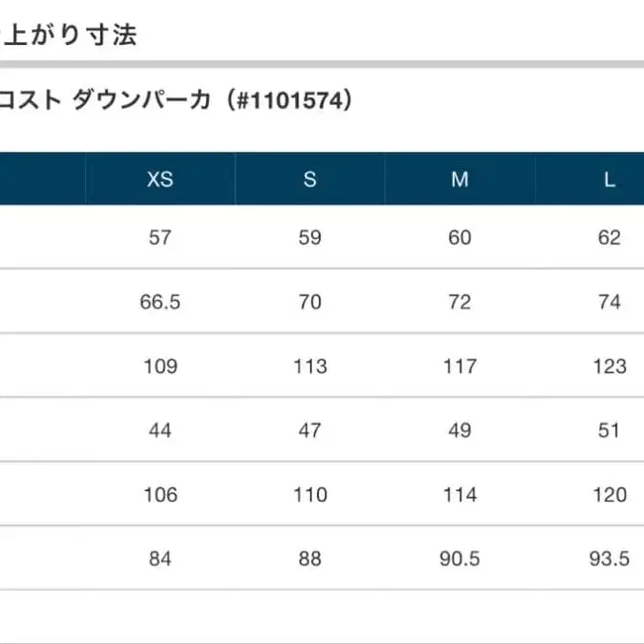
Task: Click the product number #1101574 title
Action: pyautogui.click(x=178, y=99)
